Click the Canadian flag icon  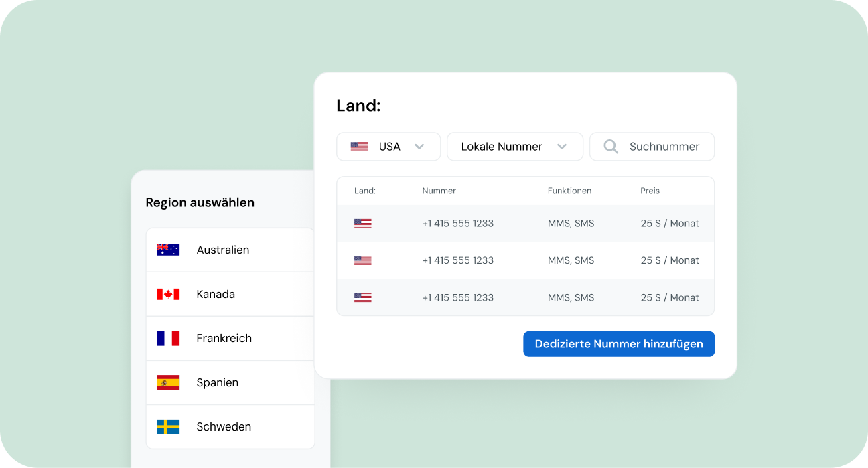click(168, 294)
